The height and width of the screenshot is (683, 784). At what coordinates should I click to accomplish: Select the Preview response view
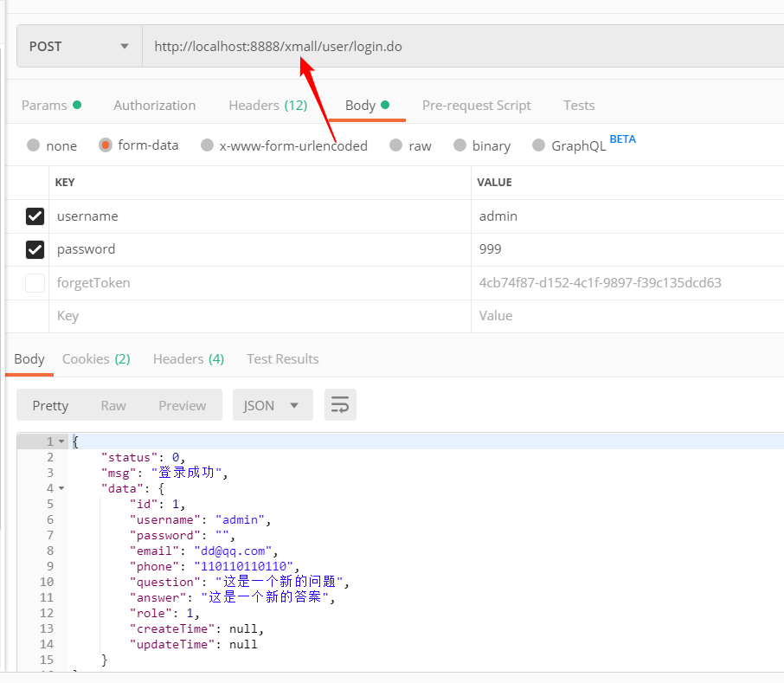[x=182, y=404]
